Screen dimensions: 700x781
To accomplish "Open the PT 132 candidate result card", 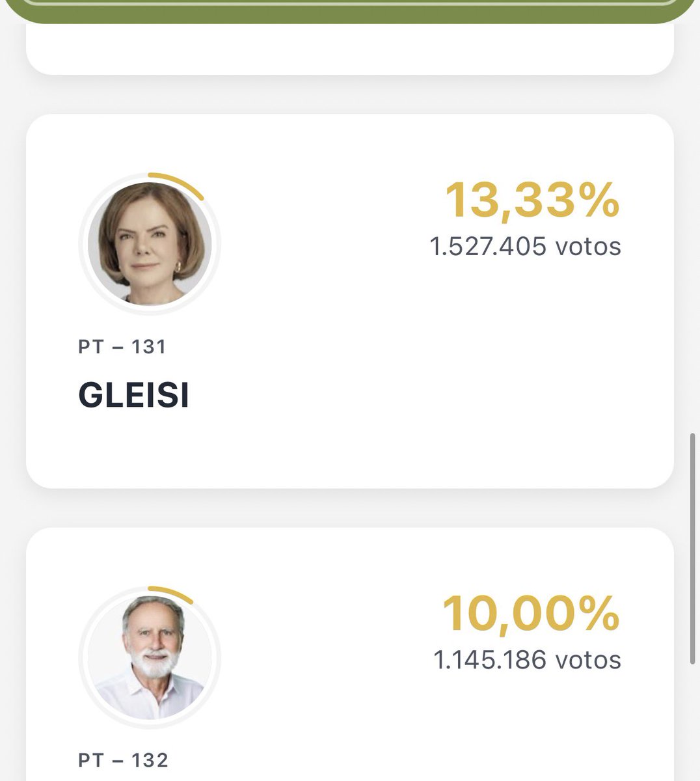I will [x=349, y=654].
